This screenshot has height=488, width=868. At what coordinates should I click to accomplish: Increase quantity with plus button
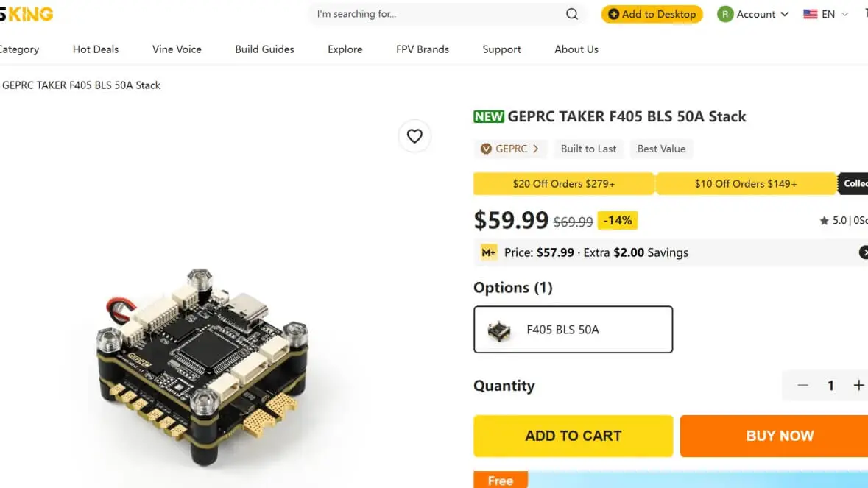[858, 386]
